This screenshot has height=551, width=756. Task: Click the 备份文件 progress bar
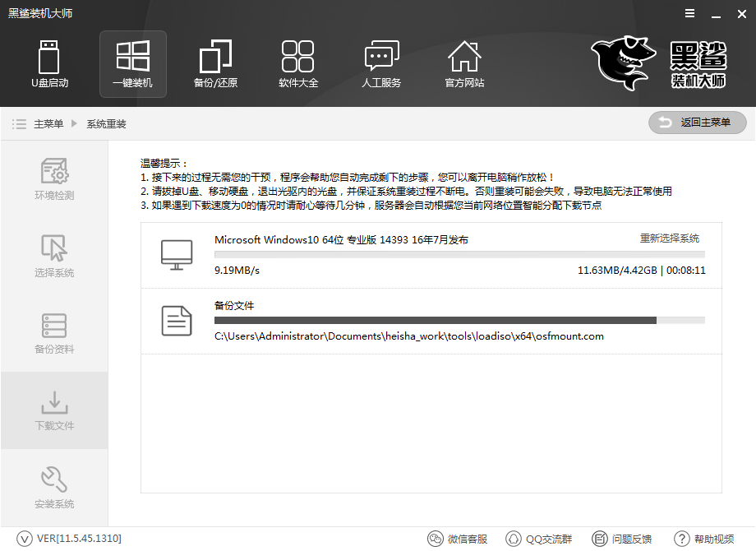459,320
